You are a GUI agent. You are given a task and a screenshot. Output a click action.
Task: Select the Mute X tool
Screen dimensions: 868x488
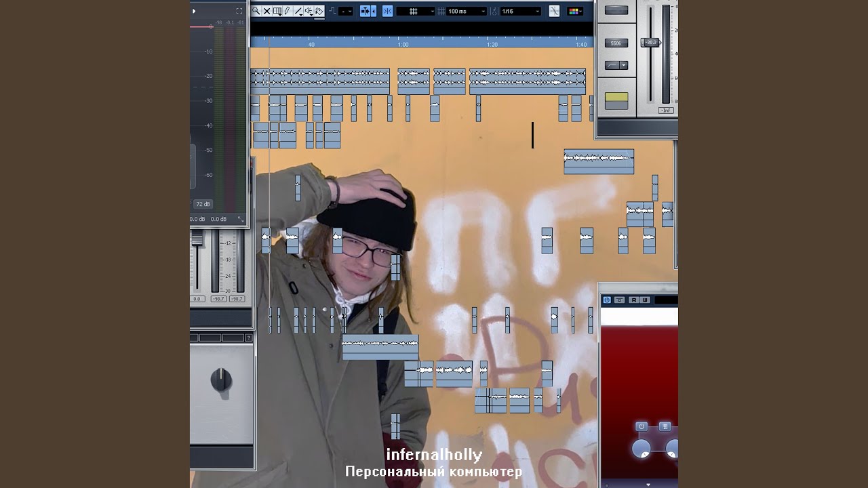point(267,11)
